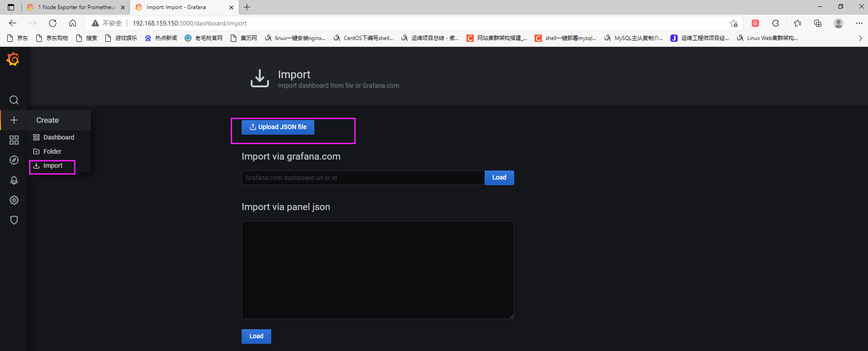
Task: Expand the bookmarks bar overflow chevron
Action: tap(860, 38)
